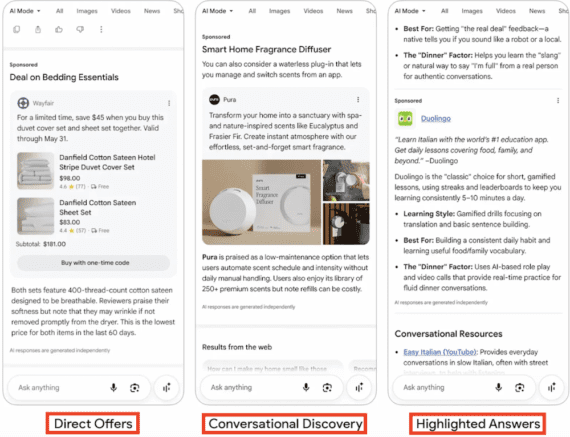This screenshot has width=570, height=437.
Task: Tap the audio mode button in Conversational Discovery panel
Action: coord(359,388)
